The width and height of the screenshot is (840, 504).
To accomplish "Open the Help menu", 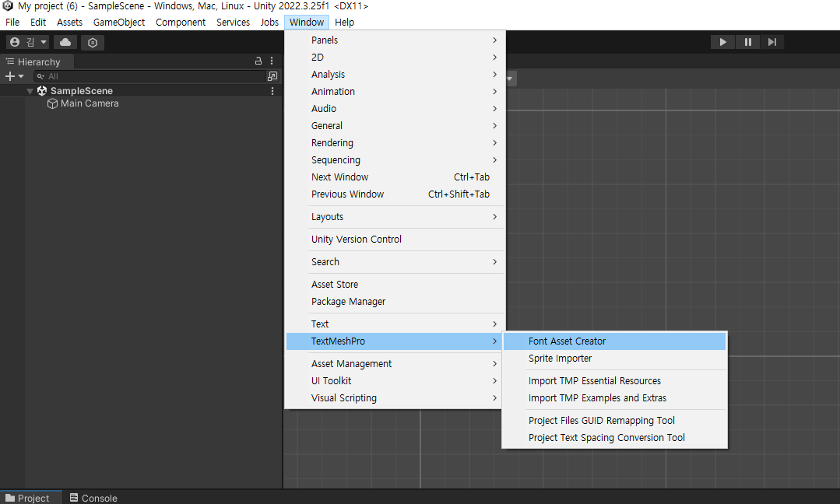I will [344, 22].
